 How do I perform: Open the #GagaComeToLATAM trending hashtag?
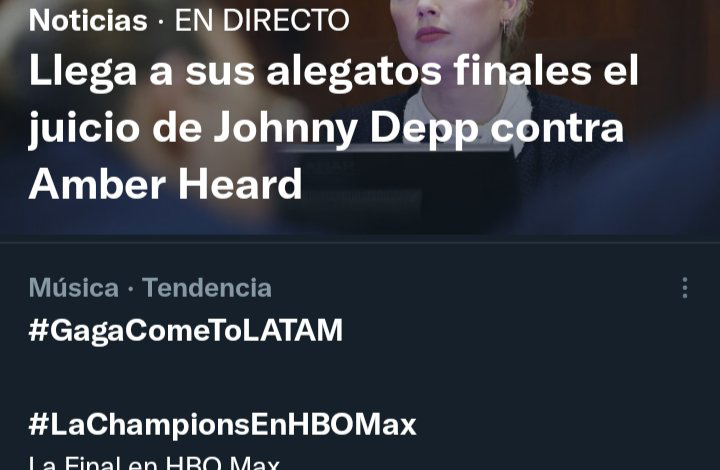click(x=186, y=330)
